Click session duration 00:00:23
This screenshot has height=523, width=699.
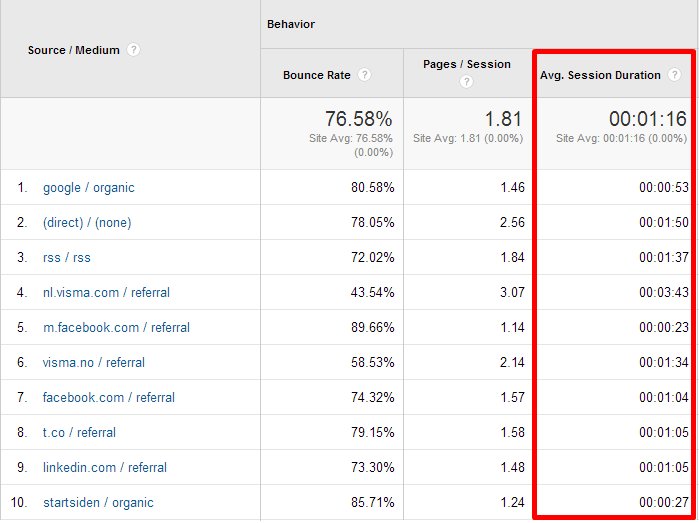(664, 327)
